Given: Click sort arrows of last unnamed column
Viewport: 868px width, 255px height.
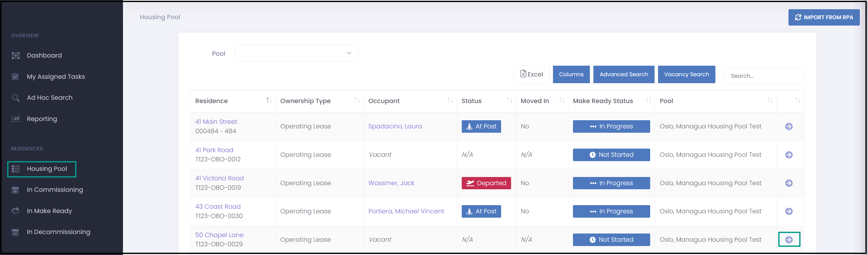Looking at the screenshot, I should (798, 101).
